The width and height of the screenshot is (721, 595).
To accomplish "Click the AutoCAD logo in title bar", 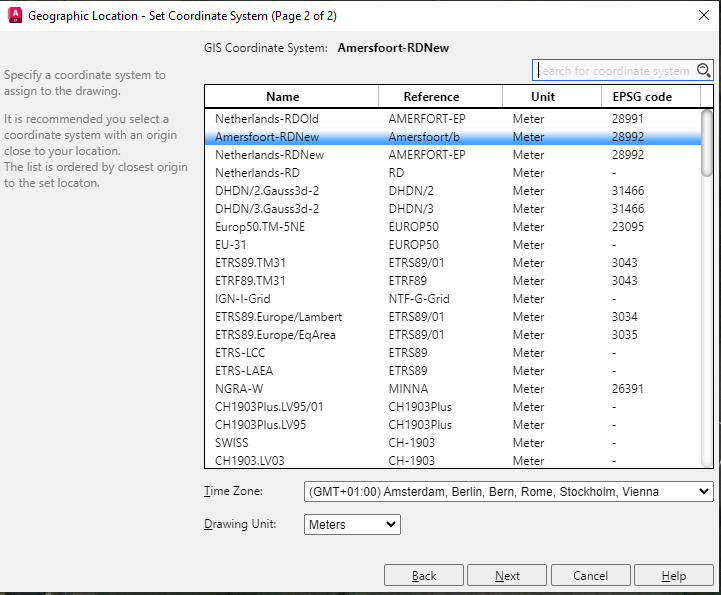I will [x=14, y=15].
